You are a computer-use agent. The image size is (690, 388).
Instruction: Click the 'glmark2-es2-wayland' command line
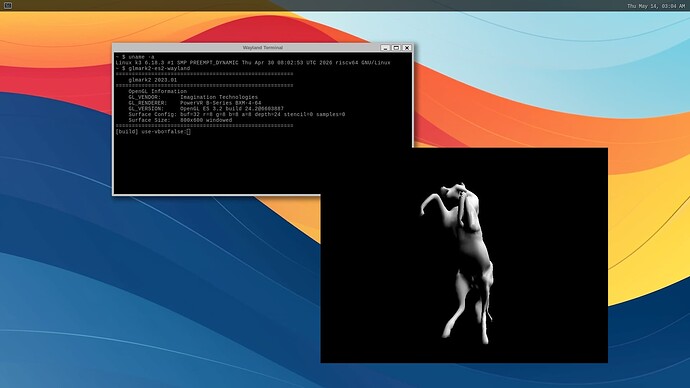click(x=153, y=69)
